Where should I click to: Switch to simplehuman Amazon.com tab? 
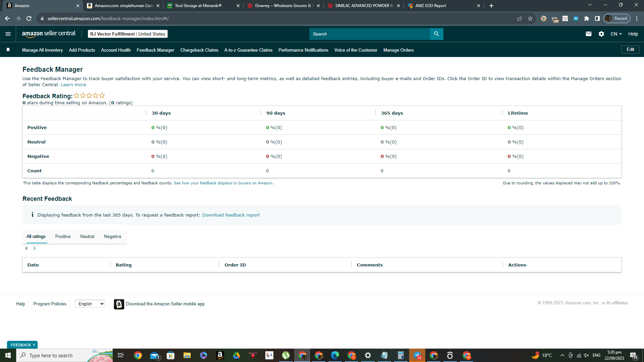(122, 6)
